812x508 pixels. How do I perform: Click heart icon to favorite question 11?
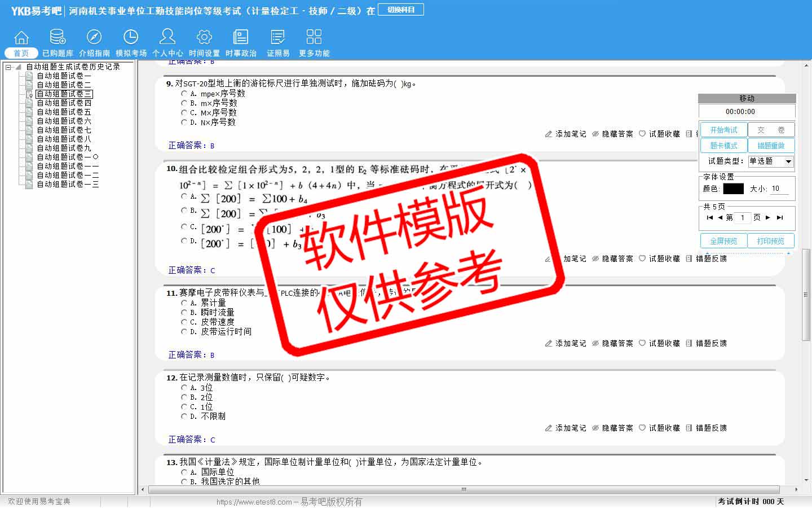click(642, 344)
